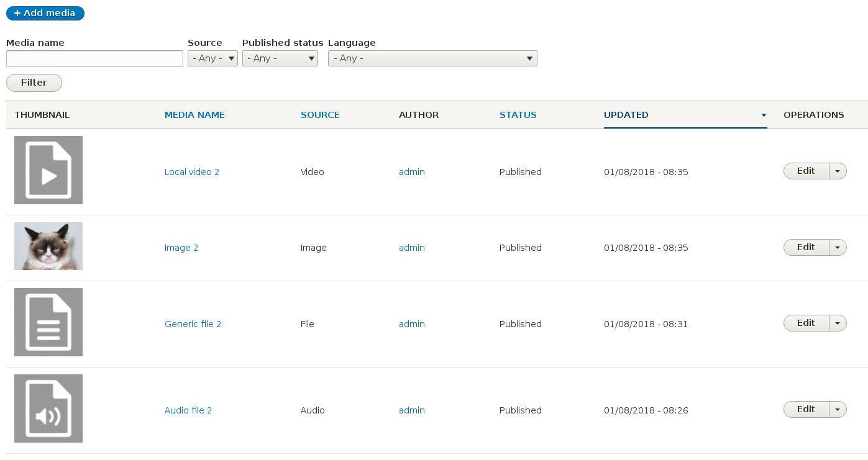868x460 pixels.
Task: Click the Updated column sort arrow
Action: (764, 115)
